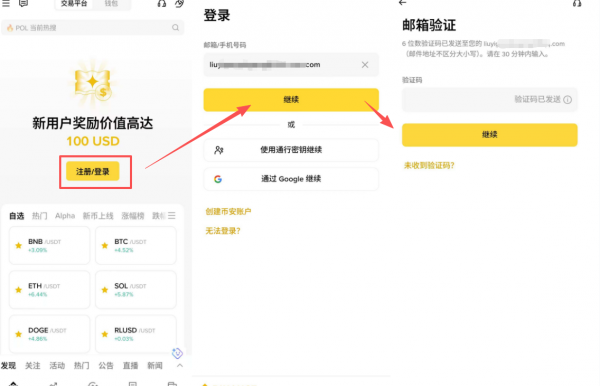Click the info icon beside 验证码已发送
This screenshot has height=386, width=600.
568,100
